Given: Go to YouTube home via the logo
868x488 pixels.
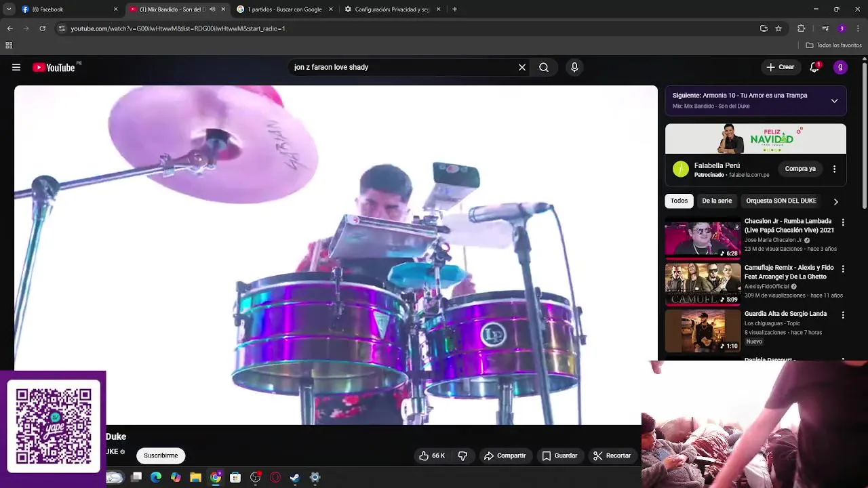Looking at the screenshot, I should 54,67.
